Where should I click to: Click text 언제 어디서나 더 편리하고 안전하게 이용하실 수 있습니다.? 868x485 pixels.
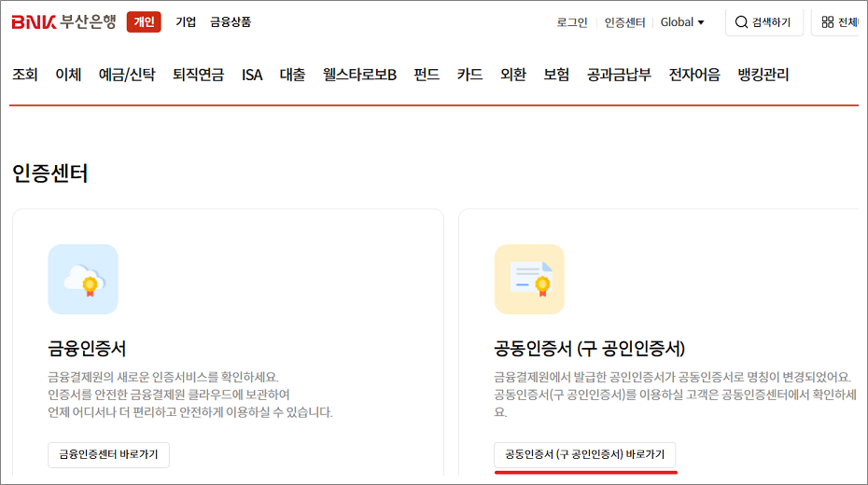pos(190,412)
